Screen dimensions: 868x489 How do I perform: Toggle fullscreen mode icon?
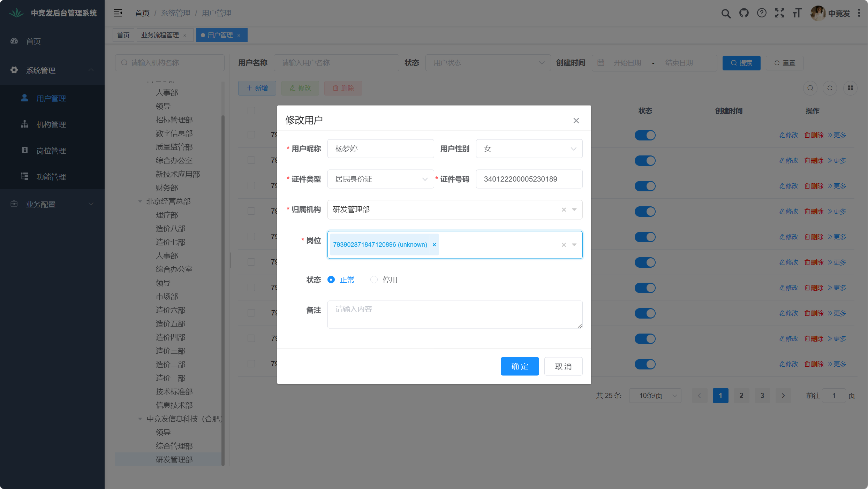(x=779, y=13)
